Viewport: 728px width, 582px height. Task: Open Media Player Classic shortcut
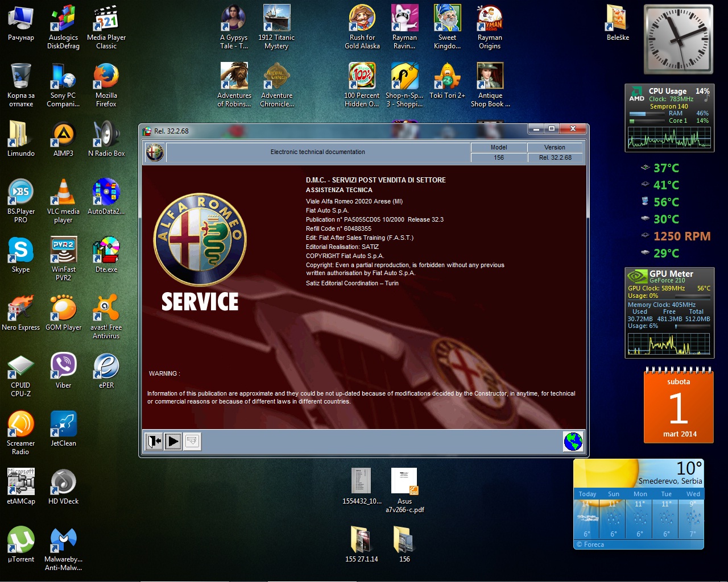(x=106, y=27)
